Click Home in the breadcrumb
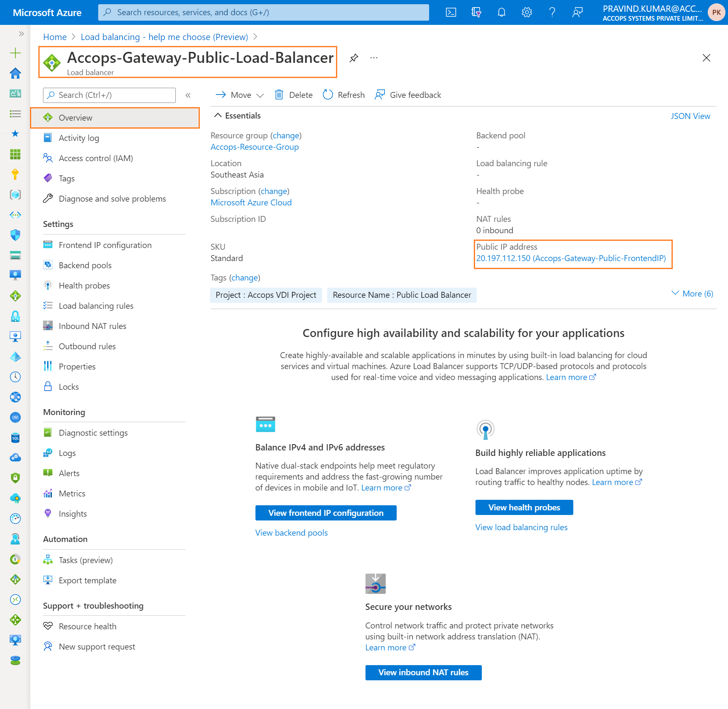 [55, 37]
